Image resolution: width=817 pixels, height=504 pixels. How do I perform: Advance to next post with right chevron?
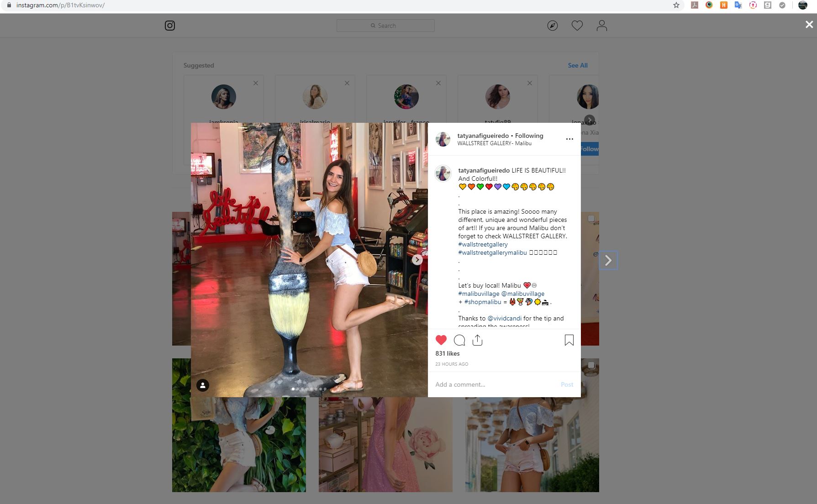point(608,260)
